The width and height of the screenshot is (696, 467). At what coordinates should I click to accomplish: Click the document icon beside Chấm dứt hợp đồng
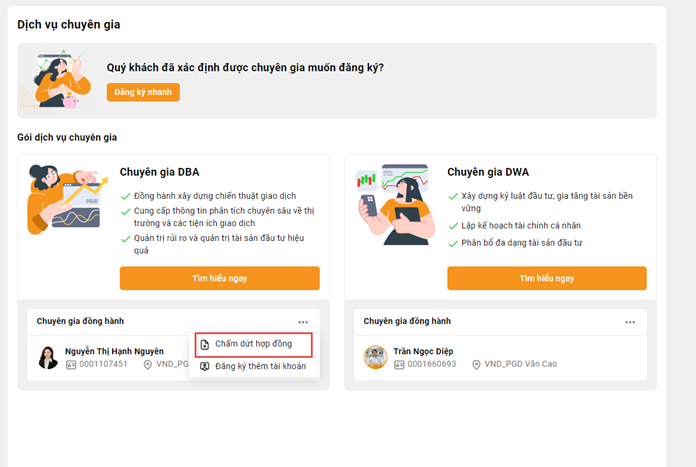(x=205, y=344)
